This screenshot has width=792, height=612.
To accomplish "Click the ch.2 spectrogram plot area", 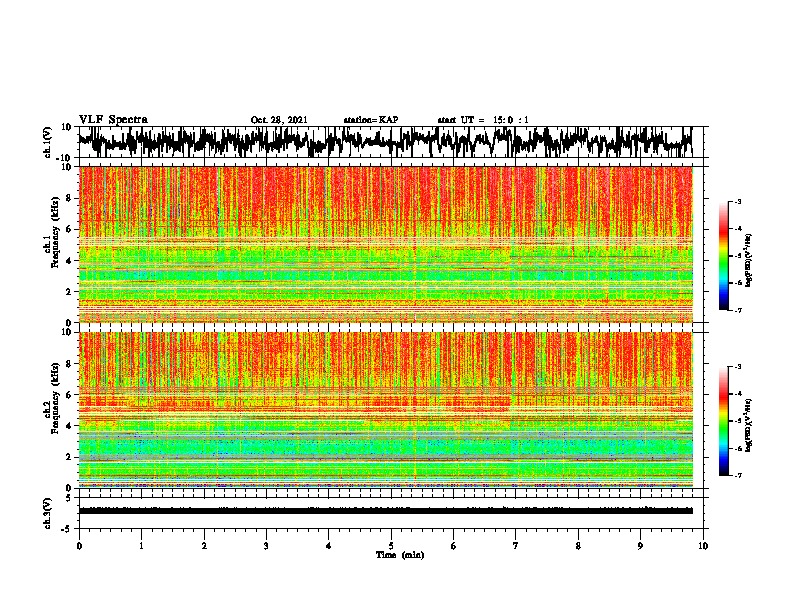I will coord(385,410).
